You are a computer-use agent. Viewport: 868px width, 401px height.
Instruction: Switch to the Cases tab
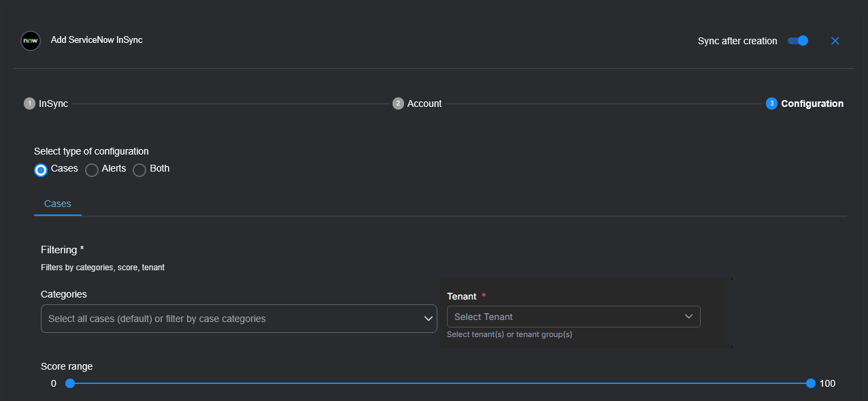pos(58,204)
